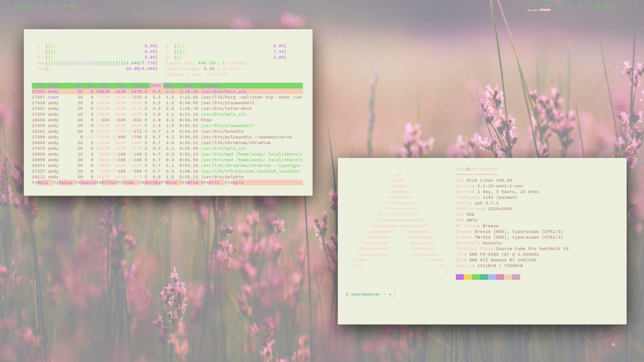Screen dimensions: 644x362
Task: Click the CPU 1 meter showing 5.9%
Action: coord(97,46)
